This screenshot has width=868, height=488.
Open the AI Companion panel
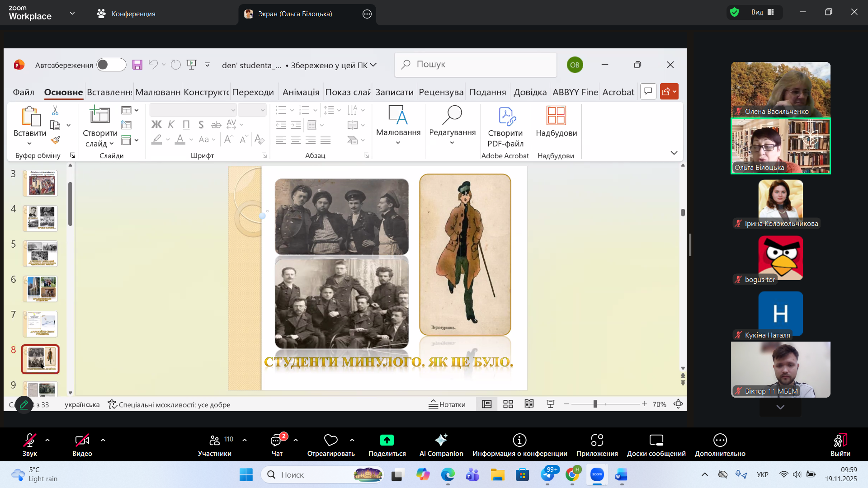click(x=441, y=445)
